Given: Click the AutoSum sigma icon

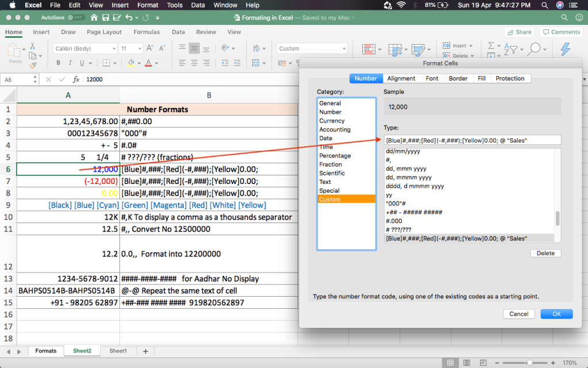Looking at the screenshot, I should coord(491,46).
